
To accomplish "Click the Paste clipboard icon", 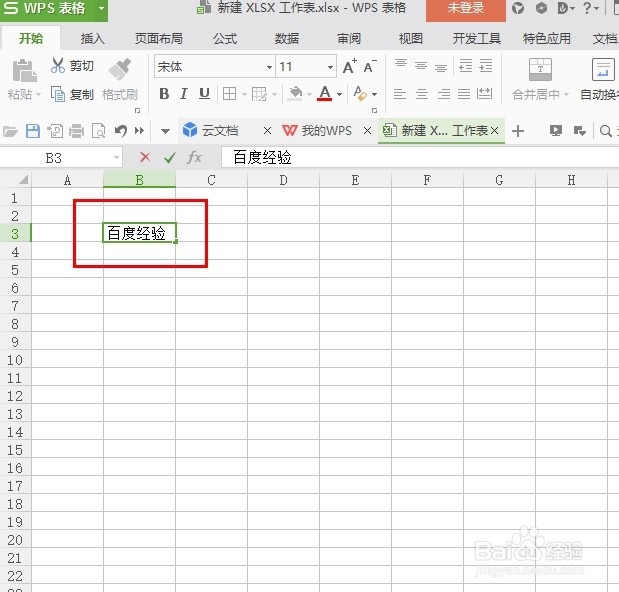I will tap(24, 71).
